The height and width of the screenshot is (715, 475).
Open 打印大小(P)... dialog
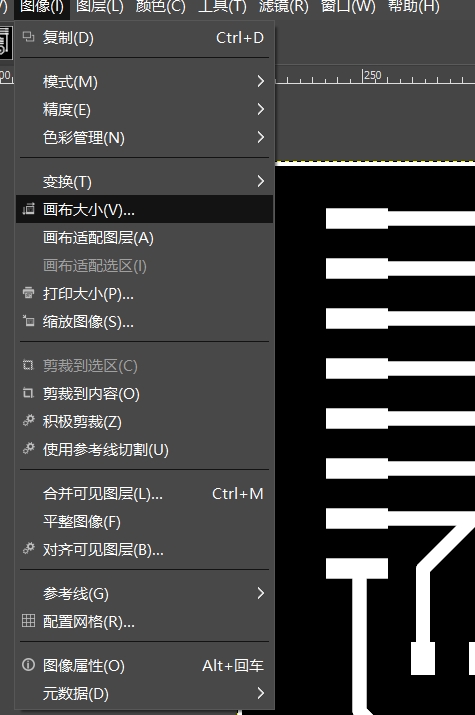pos(144,294)
